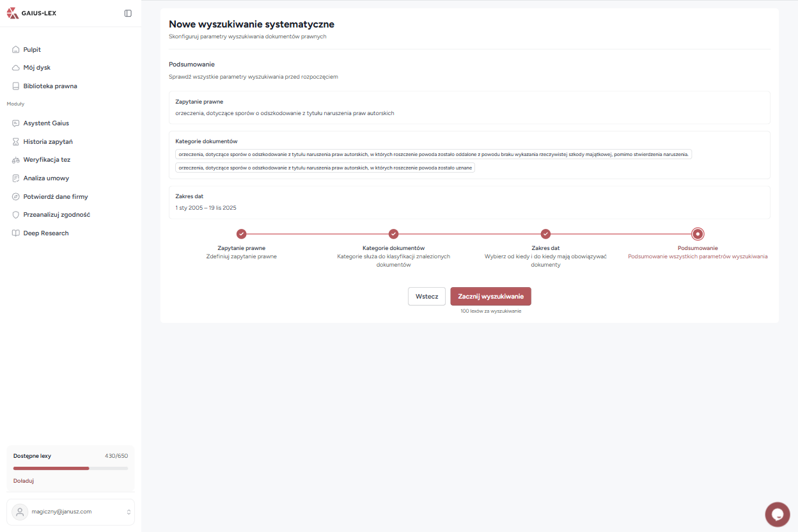The height and width of the screenshot is (532, 798).
Task: Jump to the Zapytanie prawne step
Action: tap(242, 233)
